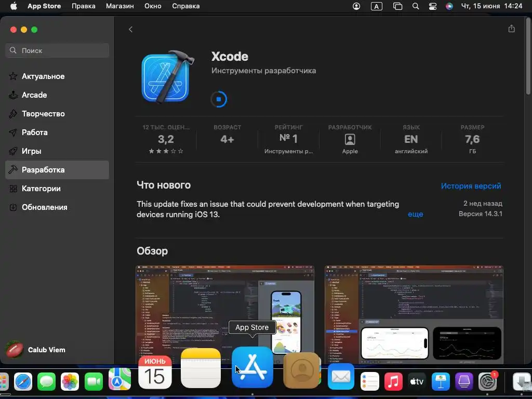This screenshot has height=399, width=532.
Task: Open Stage Manager windows menu bar icon
Action: coord(397,6)
